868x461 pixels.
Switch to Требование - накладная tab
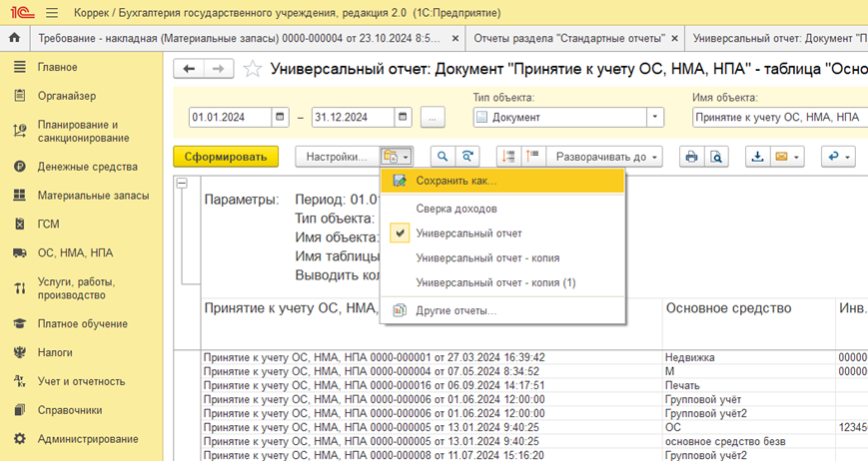(x=239, y=38)
